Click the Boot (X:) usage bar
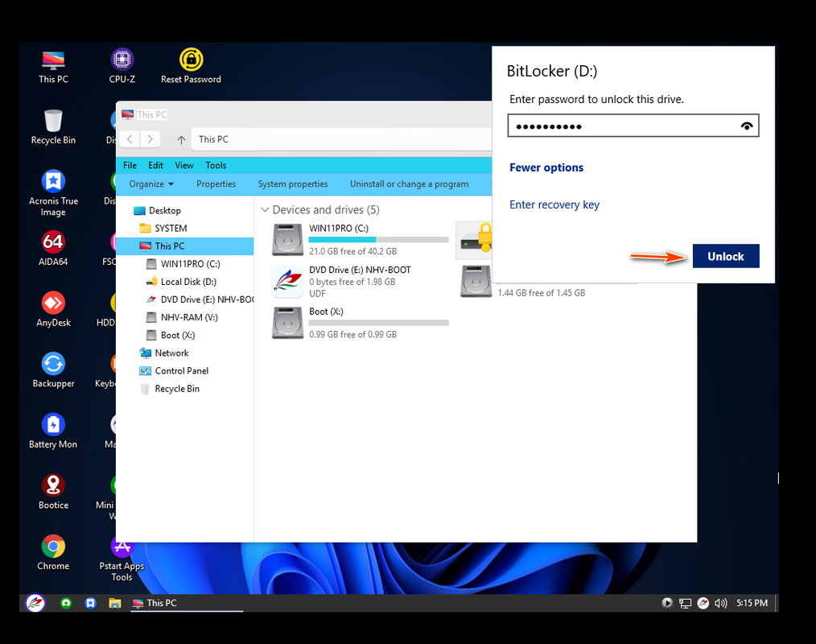 [x=378, y=323]
